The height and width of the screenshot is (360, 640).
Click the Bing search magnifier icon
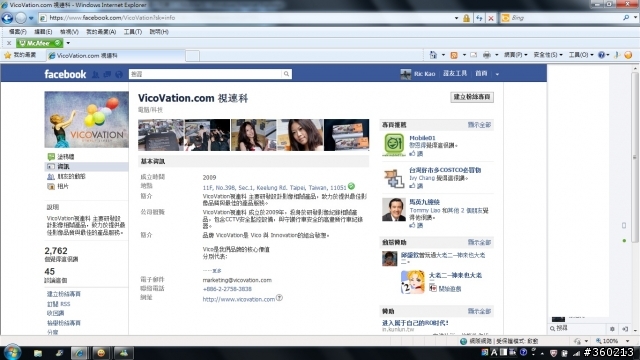click(x=626, y=18)
